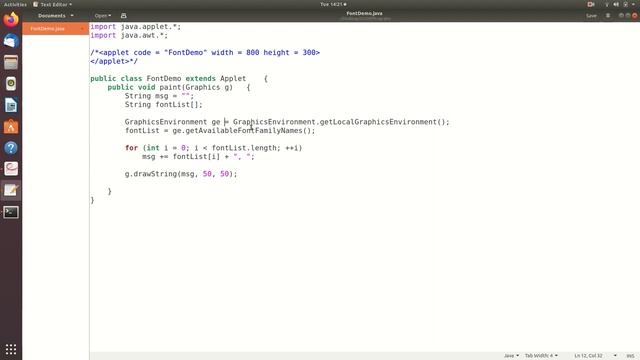Click the screen recording indicator in top bar
Image resolution: width=640 pixels, height=360 pixels.
pos(591,4)
